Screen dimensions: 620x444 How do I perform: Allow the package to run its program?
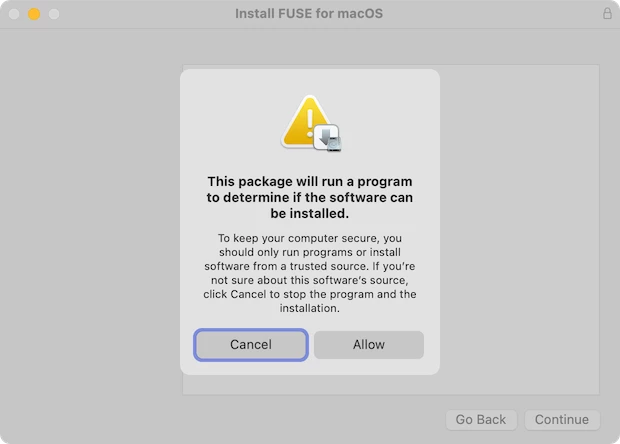(369, 345)
